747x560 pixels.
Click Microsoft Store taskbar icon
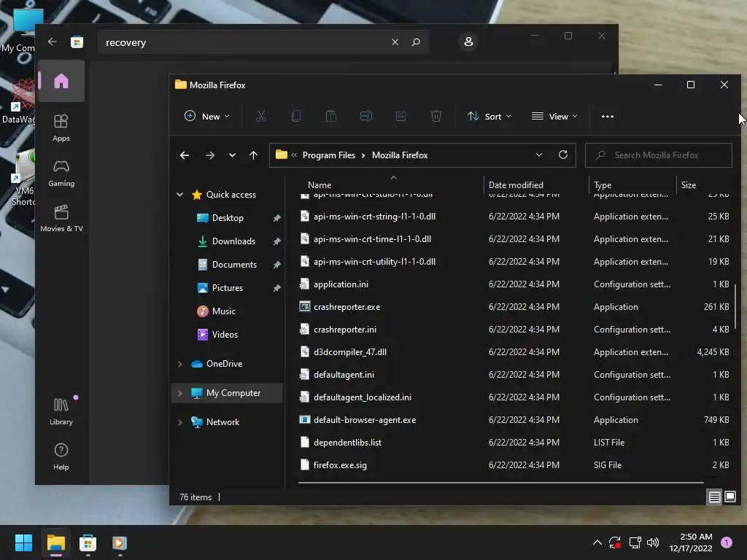88,542
